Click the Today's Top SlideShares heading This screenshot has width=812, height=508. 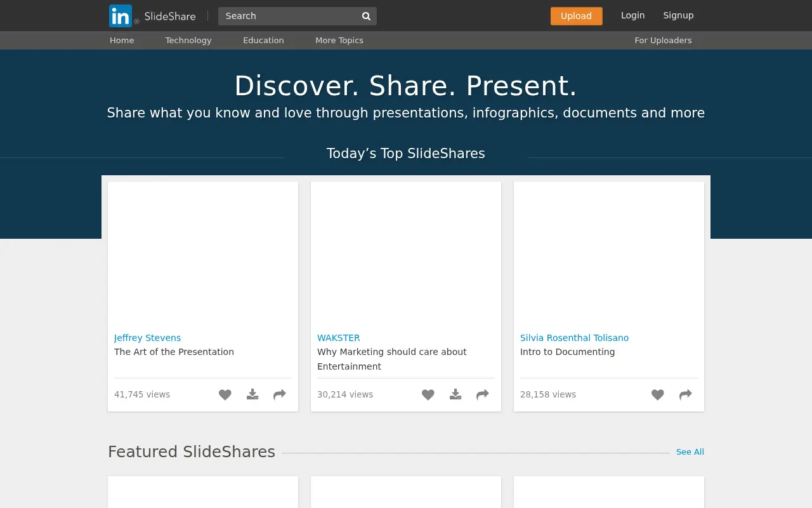tap(406, 153)
